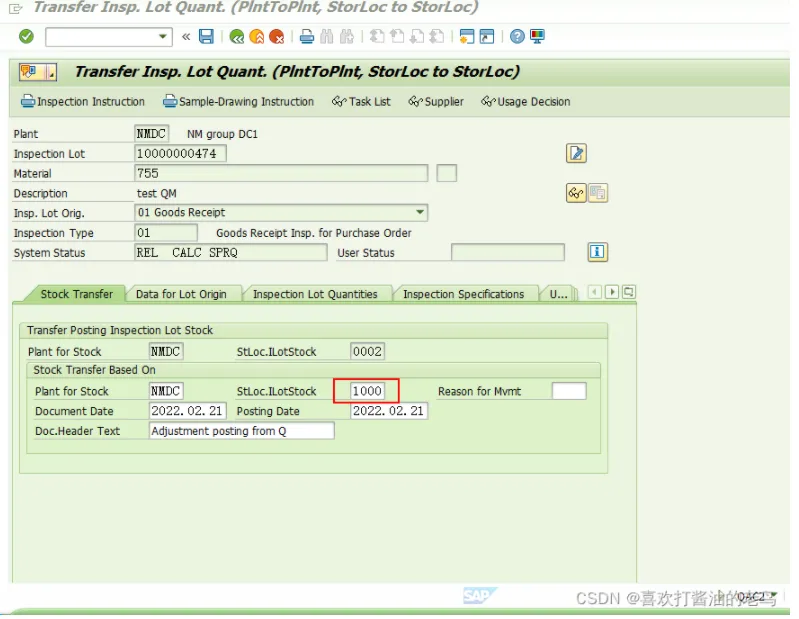The height and width of the screenshot is (619, 799).
Task: Click the Generate Shortcut icon
Action: coord(487,37)
